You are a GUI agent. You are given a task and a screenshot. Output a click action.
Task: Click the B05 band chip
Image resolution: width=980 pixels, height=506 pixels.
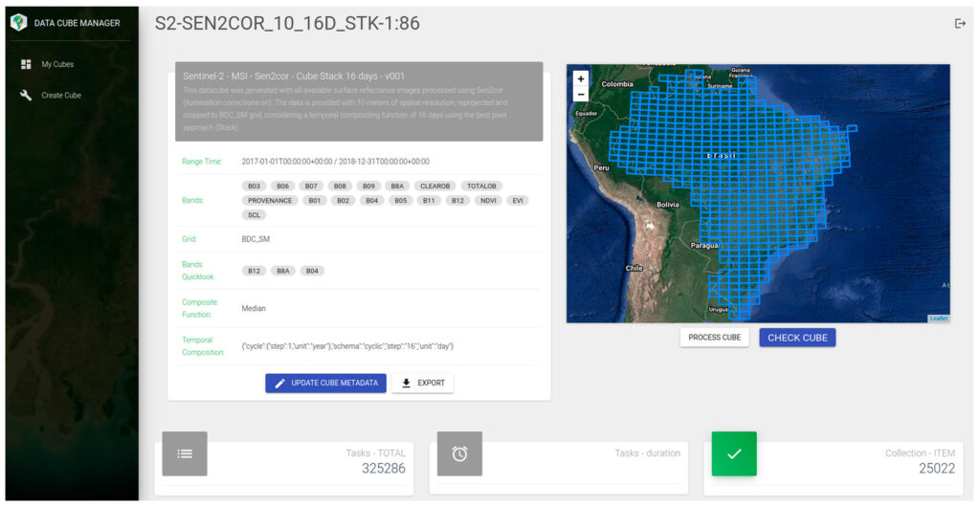(x=401, y=201)
